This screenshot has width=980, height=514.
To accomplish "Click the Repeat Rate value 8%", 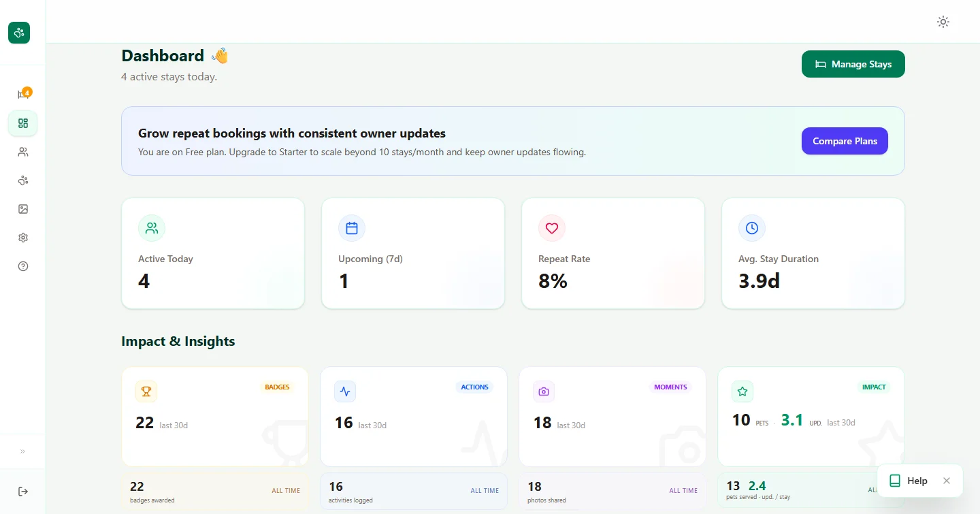I will coord(553,281).
